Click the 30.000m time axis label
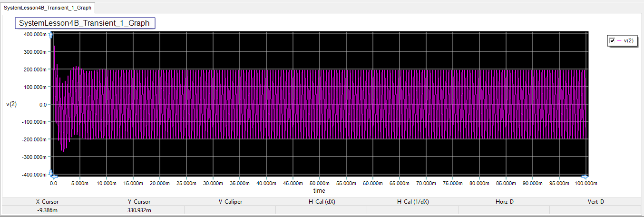644x217 pixels. point(213,183)
